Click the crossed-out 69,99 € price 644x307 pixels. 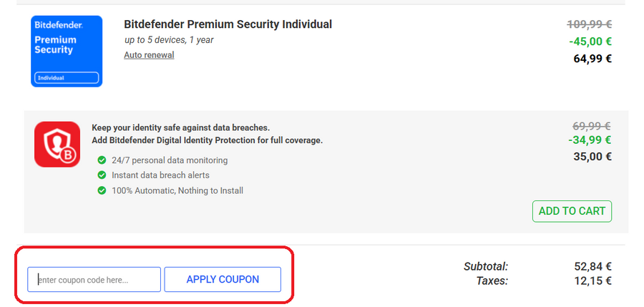coord(592,125)
